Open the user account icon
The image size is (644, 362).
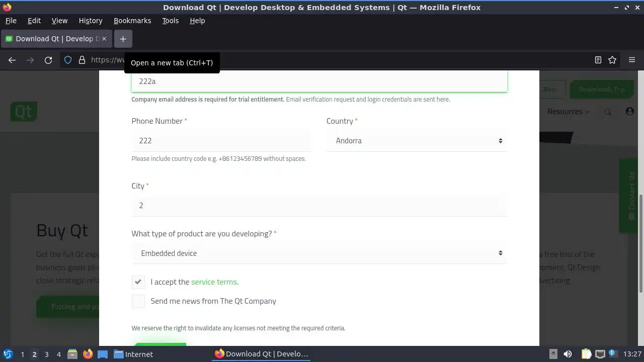[x=630, y=112]
